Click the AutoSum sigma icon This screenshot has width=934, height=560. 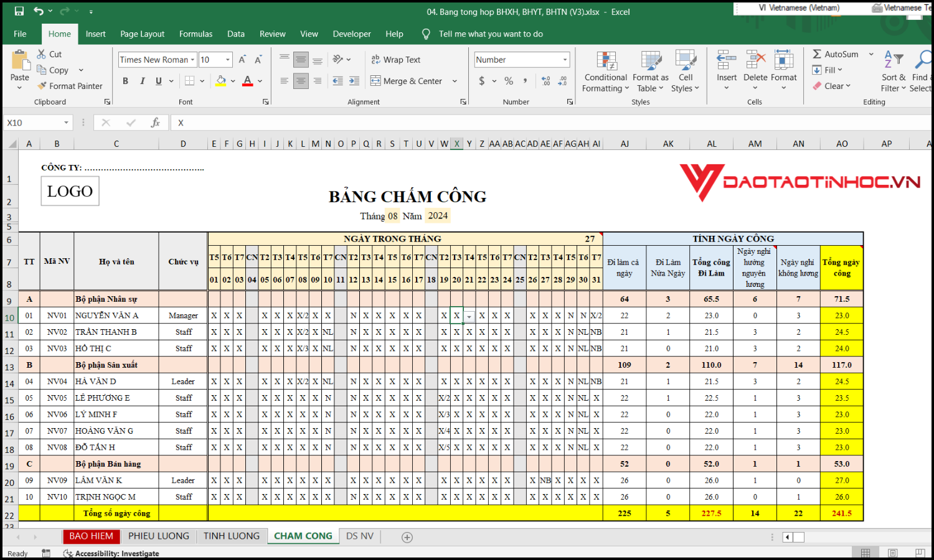pyautogui.click(x=817, y=54)
